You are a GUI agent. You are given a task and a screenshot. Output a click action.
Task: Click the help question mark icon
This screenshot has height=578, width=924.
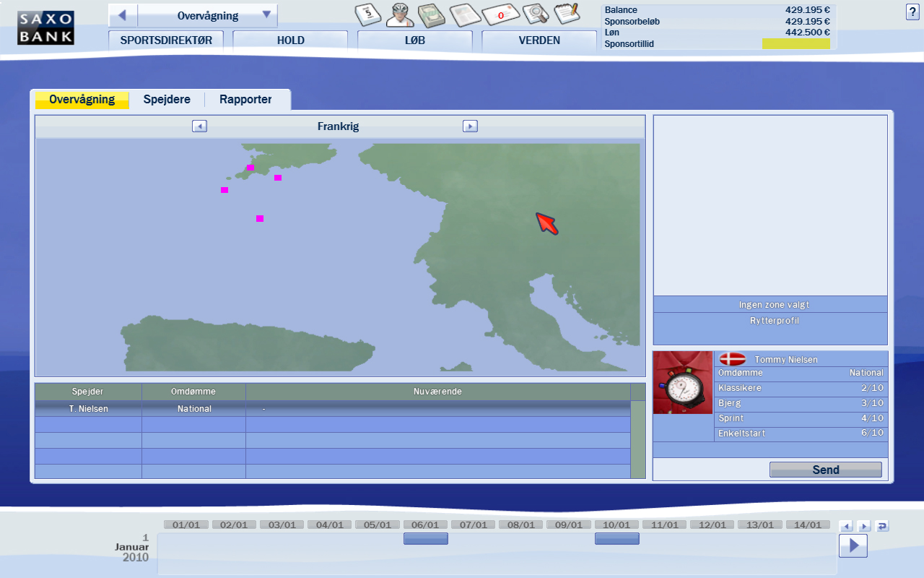(912, 12)
